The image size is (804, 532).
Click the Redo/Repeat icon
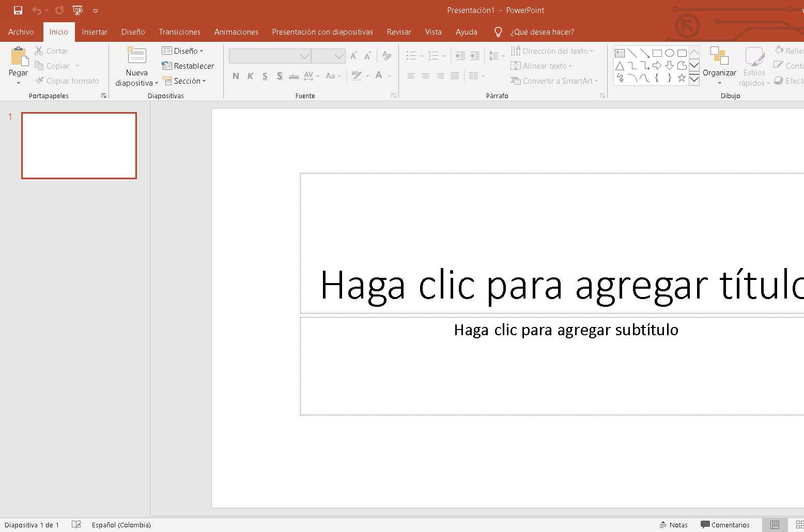(x=59, y=10)
